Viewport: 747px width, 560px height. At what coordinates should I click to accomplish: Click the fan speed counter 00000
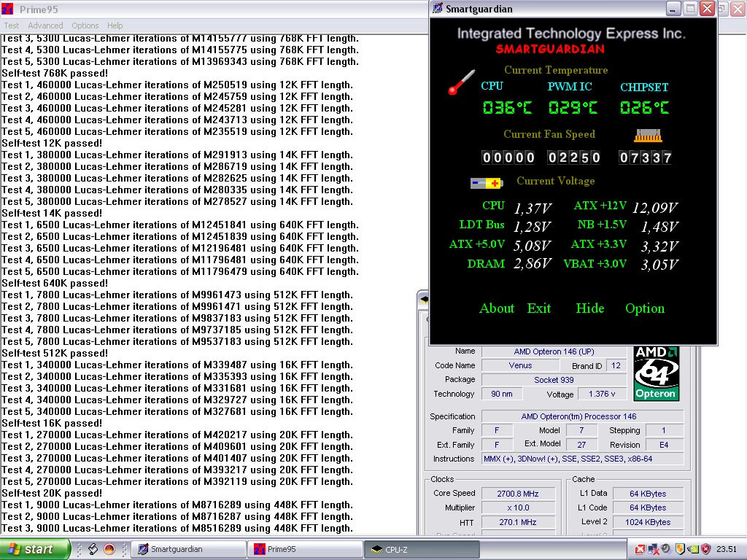(x=508, y=157)
